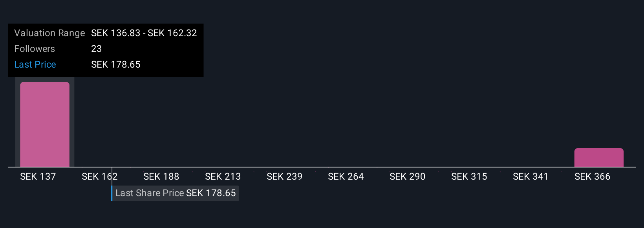644x228 pixels.
Task: Click the blue last share price marker line
Action: 112,184
